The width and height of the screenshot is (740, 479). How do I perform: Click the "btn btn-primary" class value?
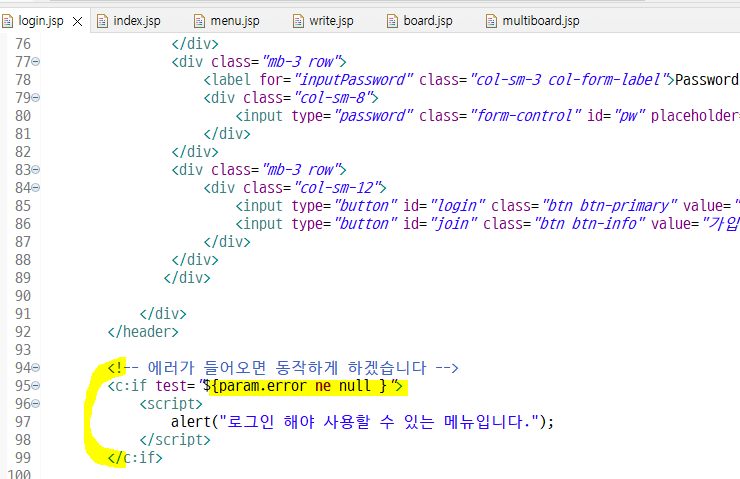[610, 206]
